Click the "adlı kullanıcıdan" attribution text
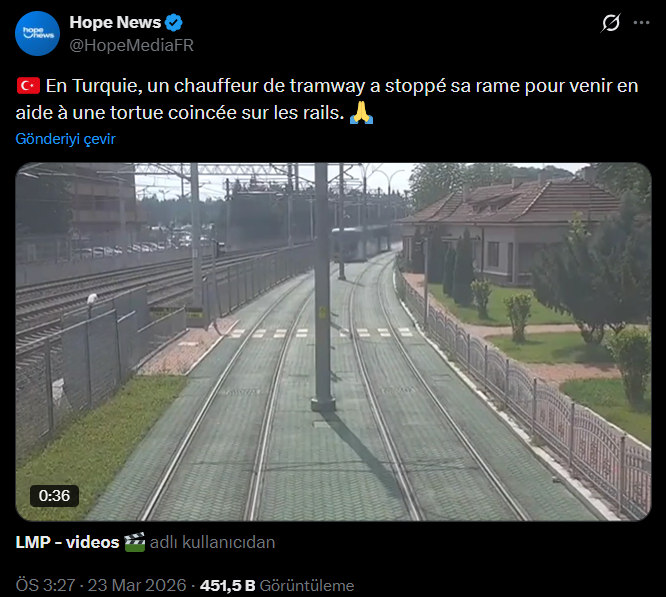 [x=212, y=542]
